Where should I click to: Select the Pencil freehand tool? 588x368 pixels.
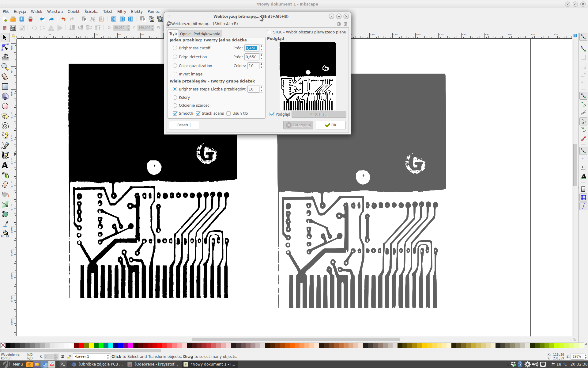coord(5,136)
